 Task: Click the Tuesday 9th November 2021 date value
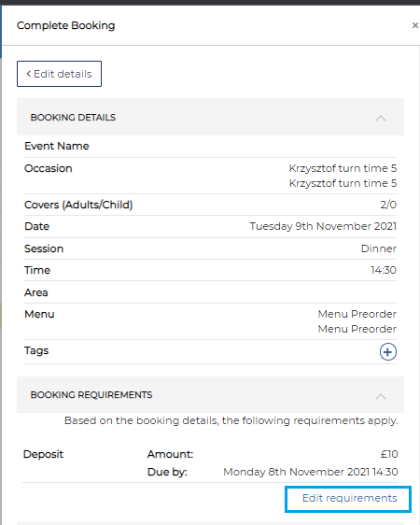click(x=323, y=226)
